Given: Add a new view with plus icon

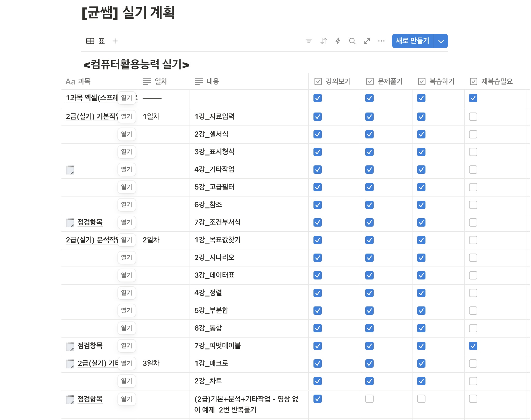Looking at the screenshot, I should pos(115,41).
